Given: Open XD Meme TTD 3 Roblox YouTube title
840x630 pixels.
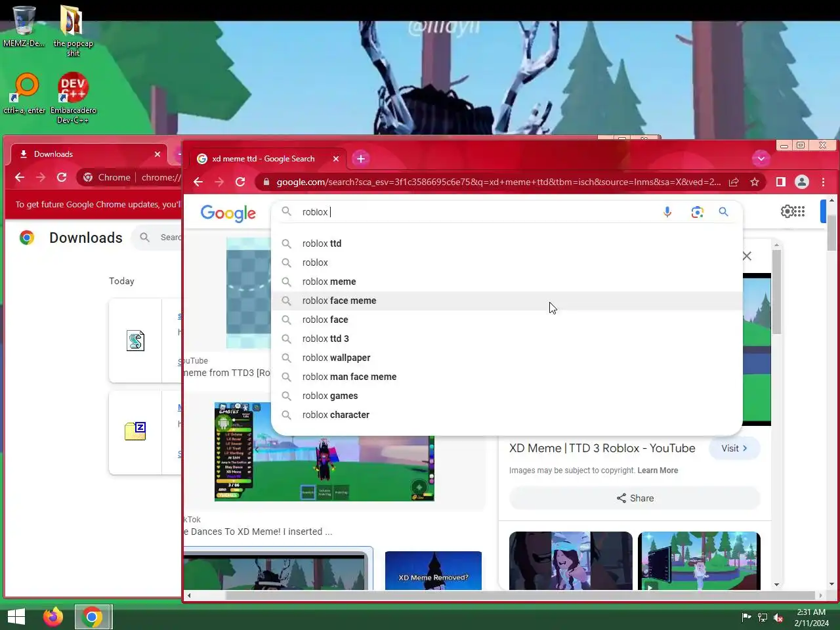Looking at the screenshot, I should point(602,448).
